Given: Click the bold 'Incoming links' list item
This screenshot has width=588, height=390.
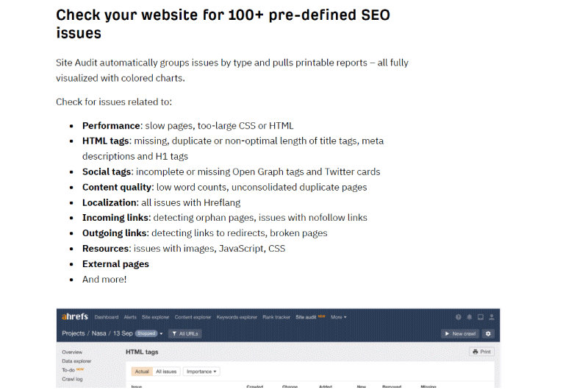Looking at the screenshot, I should [x=116, y=217].
